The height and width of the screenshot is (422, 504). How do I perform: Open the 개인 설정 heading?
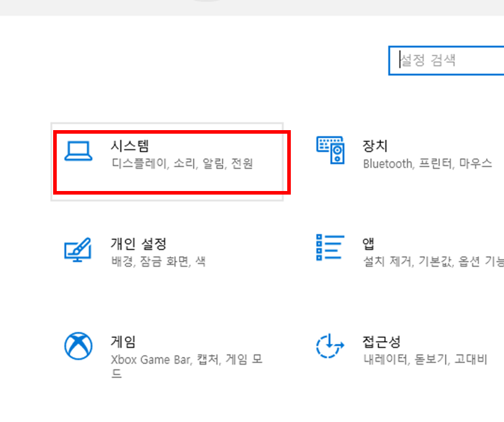tap(139, 244)
